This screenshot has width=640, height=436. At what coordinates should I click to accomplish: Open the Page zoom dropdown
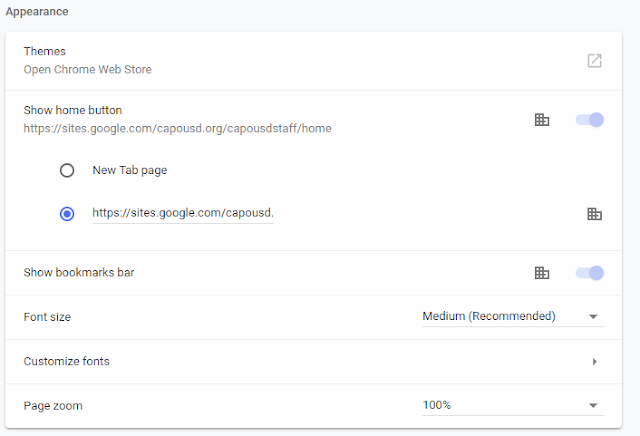pos(512,405)
